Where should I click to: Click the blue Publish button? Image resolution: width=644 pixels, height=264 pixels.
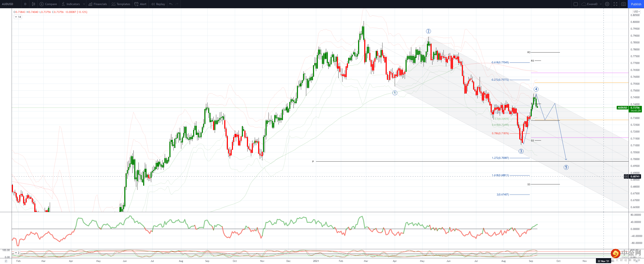pyautogui.click(x=636, y=4)
